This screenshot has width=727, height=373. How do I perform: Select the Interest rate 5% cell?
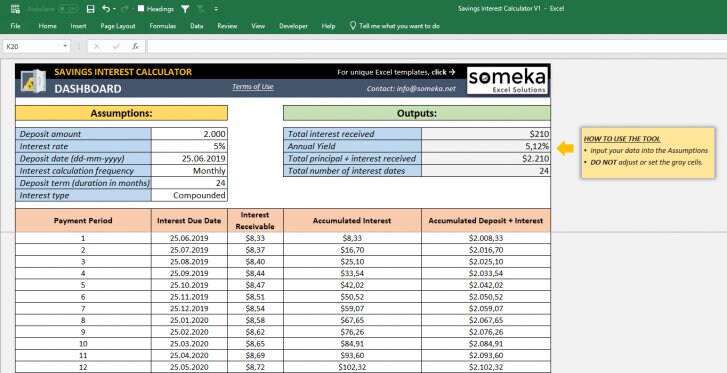189,146
